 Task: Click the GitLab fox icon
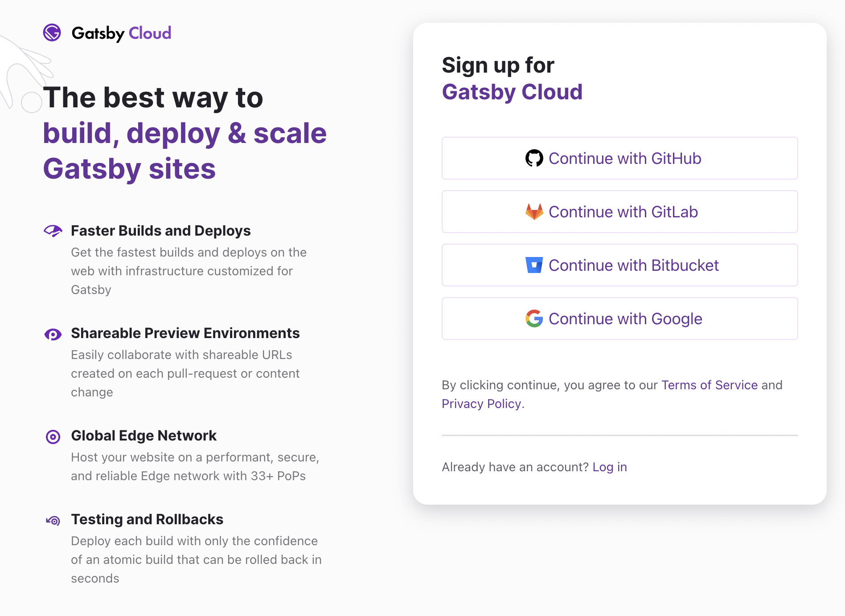[x=534, y=212]
